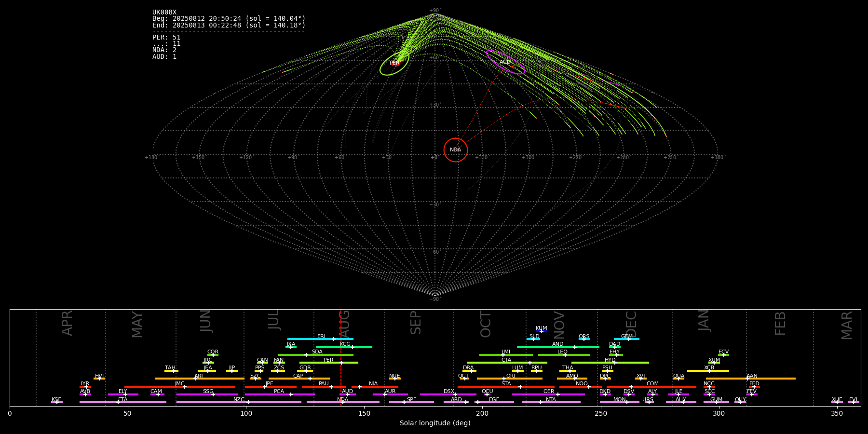Viewport: 868px width, 434px height.
Task: Click the NDA radiant circle label
Action: click(455, 150)
